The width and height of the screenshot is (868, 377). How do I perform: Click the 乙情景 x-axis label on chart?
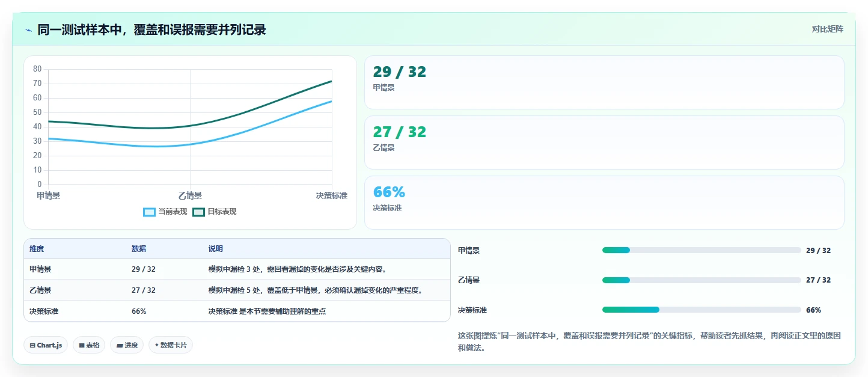point(190,195)
